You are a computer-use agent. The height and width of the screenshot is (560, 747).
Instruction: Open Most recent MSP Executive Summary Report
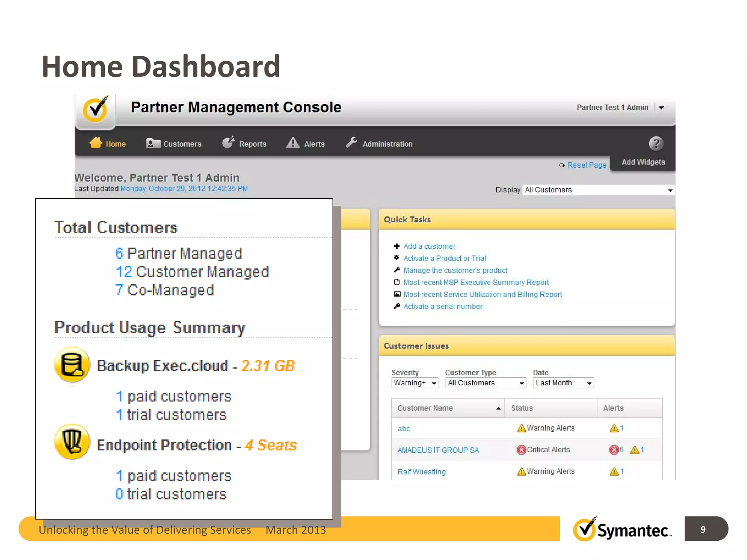(476, 282)
